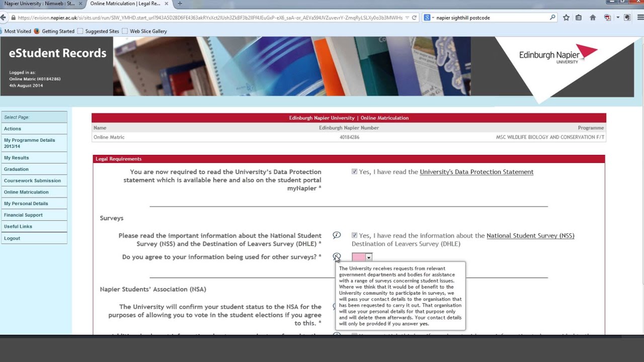644x362 pixels.
Task: Select Online Matriculation in sidebar
Action: (x=34, y=192)
